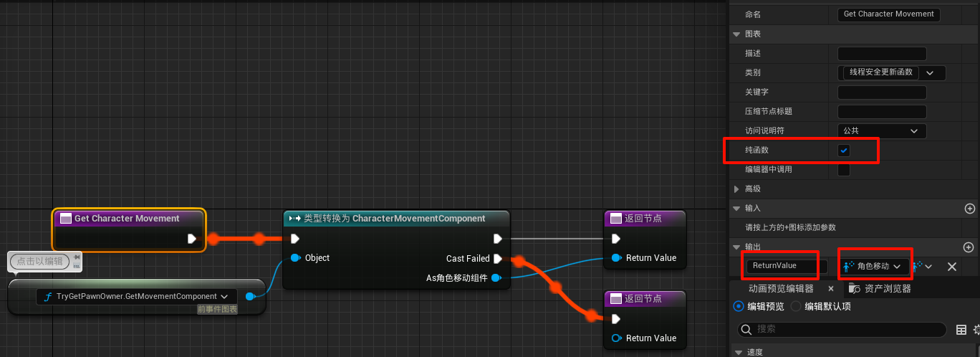The height and width of the screenshot is (357, 980).
Task: Collapse the 图表 section
Action: pyautogui.click(x=736, y=34)
